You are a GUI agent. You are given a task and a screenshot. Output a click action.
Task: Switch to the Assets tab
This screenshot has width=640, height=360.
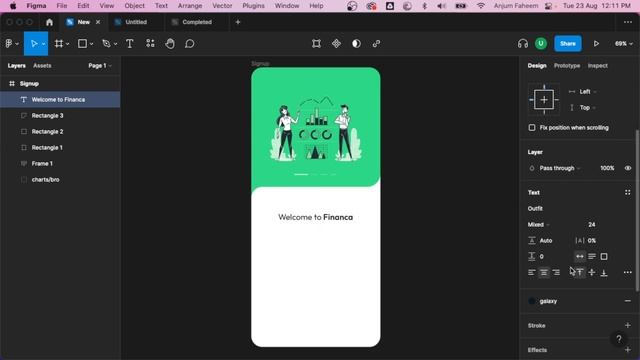(x=42, y=65)
